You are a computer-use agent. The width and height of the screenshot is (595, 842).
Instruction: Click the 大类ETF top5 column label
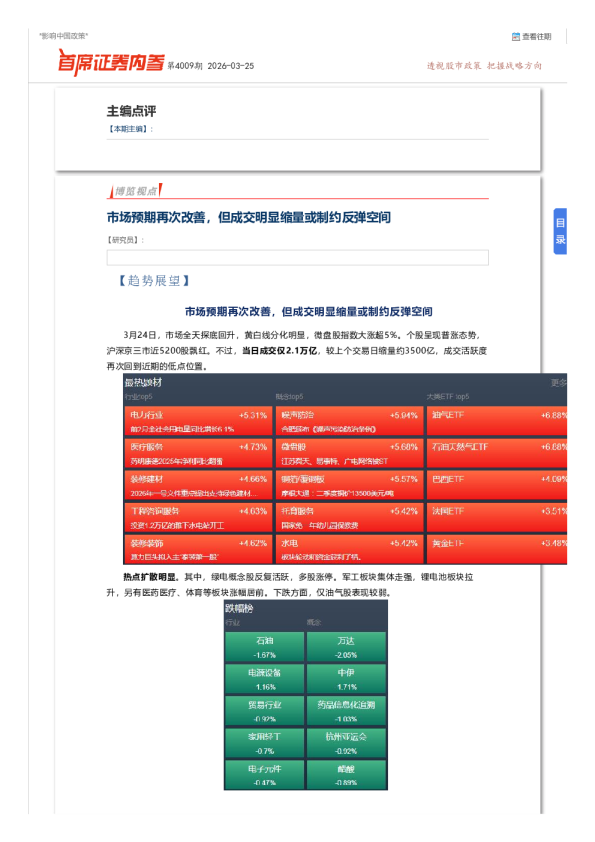click(448, 396)
